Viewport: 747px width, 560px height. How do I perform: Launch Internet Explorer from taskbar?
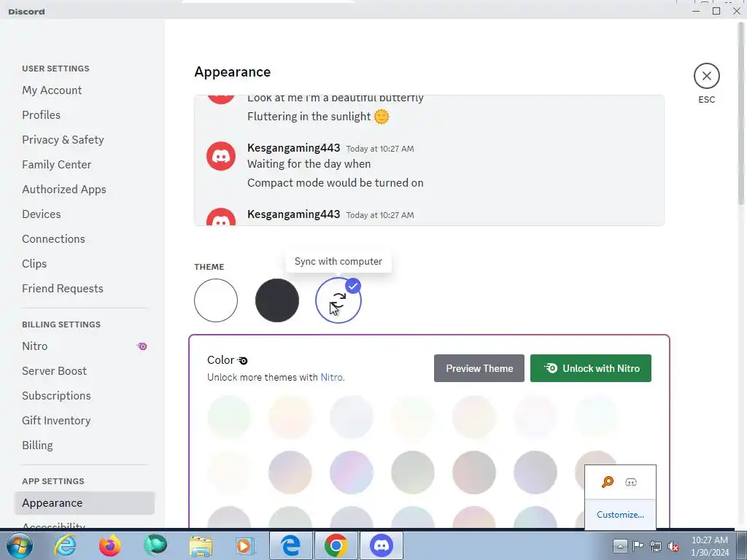tap(64, 545)
